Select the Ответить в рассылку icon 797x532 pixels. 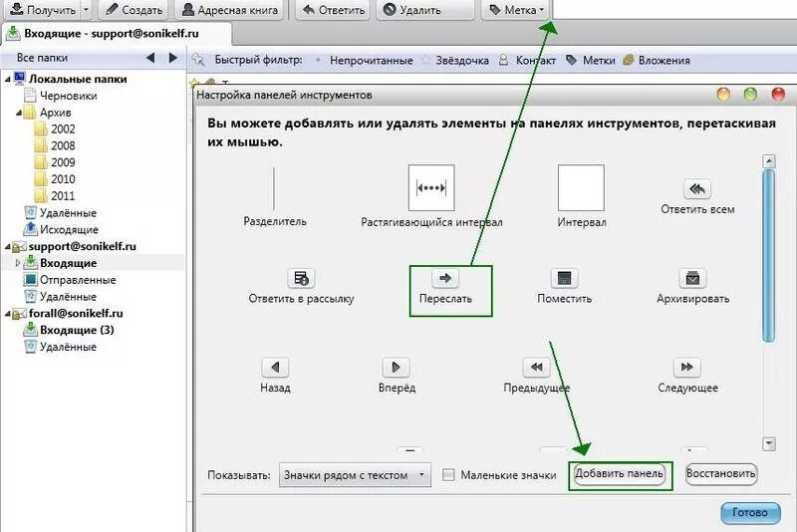(301, 278)
